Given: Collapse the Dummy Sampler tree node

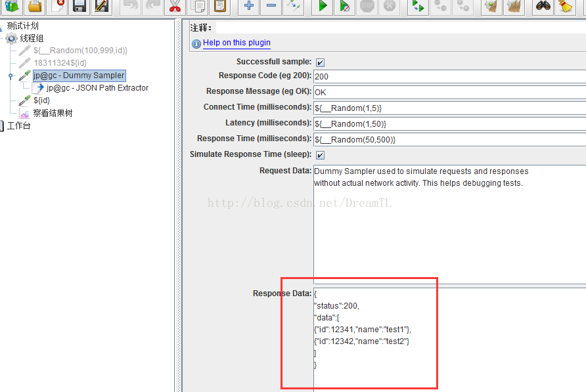Looking at the screenshot, I should coord(11,76).
